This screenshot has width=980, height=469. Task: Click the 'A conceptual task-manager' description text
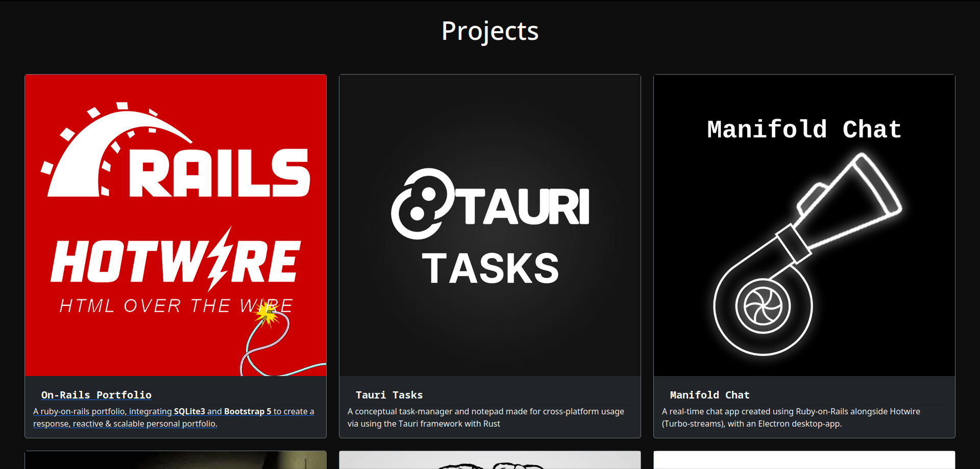pos(486,417)
